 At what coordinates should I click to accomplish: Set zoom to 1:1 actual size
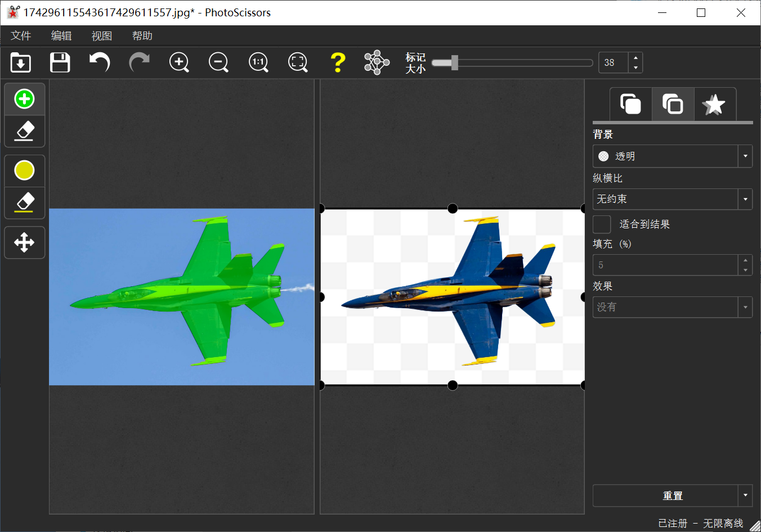pyautogui.click(x=258, y=62)
